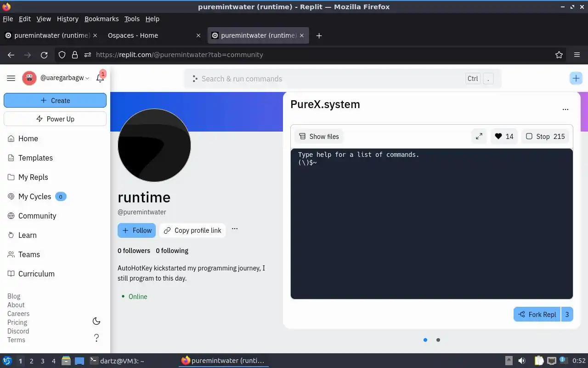
Task: Open the Discord footer link
Action: (18, 331)
